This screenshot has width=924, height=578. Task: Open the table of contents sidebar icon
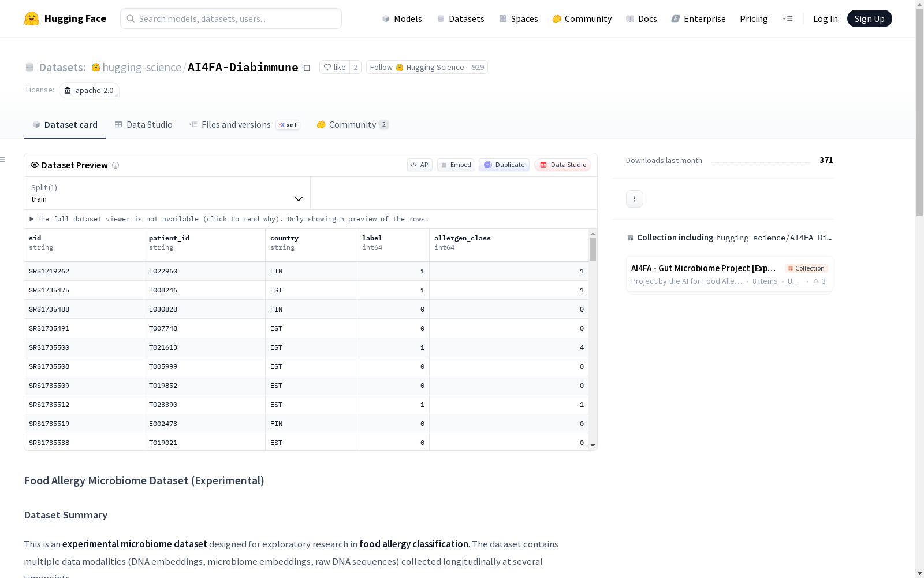[2, 160]
